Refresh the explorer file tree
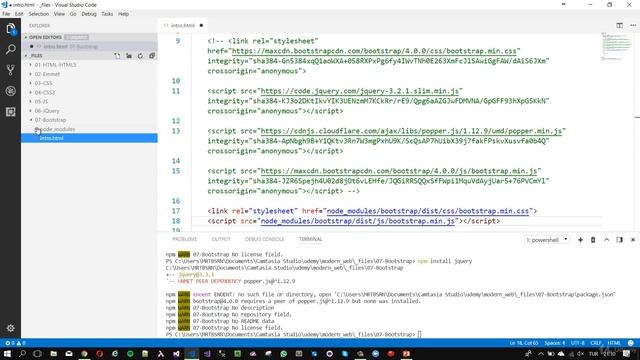This screenshot has width=640, height=360. [x=140, y=56]
